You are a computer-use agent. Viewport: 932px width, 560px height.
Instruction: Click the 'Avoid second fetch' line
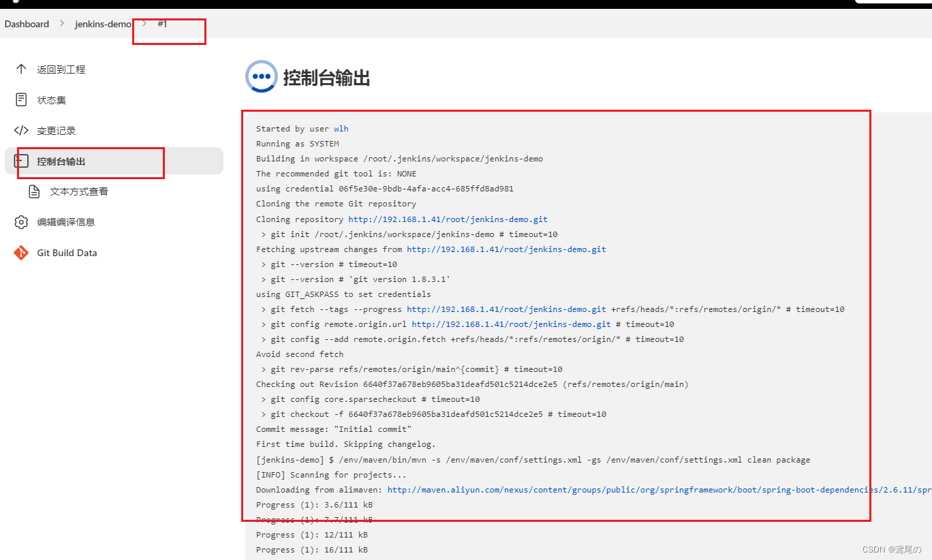300,354
